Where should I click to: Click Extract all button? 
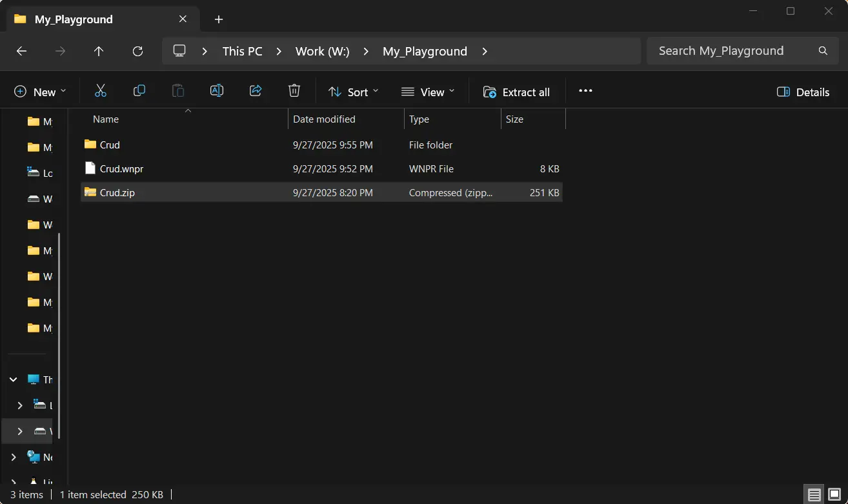pyautogui.click(x=516, y=92)
